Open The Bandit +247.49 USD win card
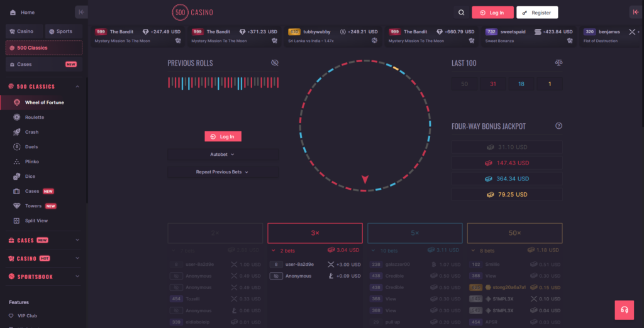Viewport: 644px width, 328px height. tap(138, 36)
